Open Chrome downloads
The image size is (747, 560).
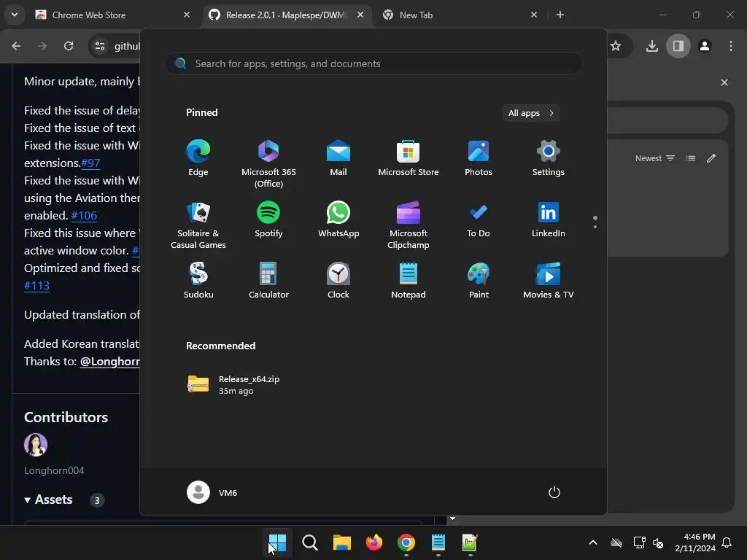pyautogui.click(x=651, y=46)
